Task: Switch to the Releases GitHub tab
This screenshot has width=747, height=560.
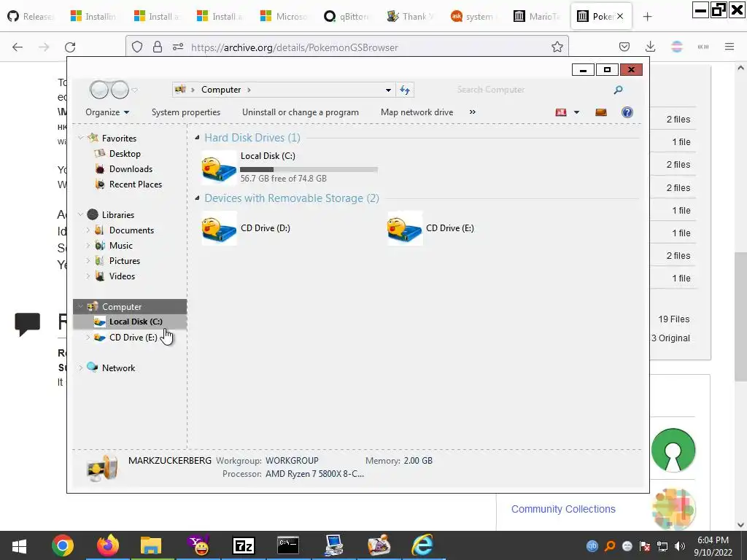Action: coord(31,17)
